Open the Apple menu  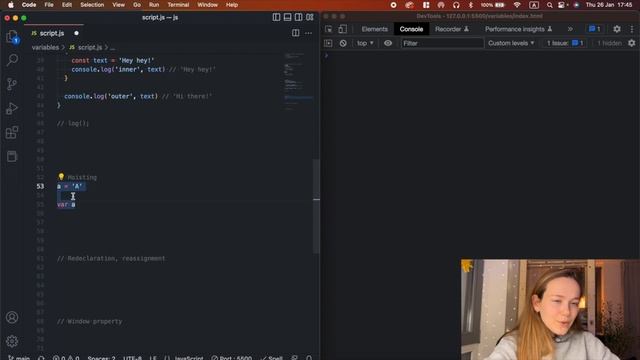click(x=11, y=5)
